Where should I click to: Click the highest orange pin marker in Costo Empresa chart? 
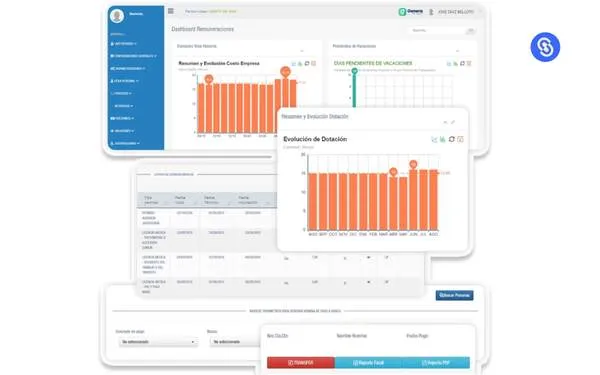click(285, 72)
